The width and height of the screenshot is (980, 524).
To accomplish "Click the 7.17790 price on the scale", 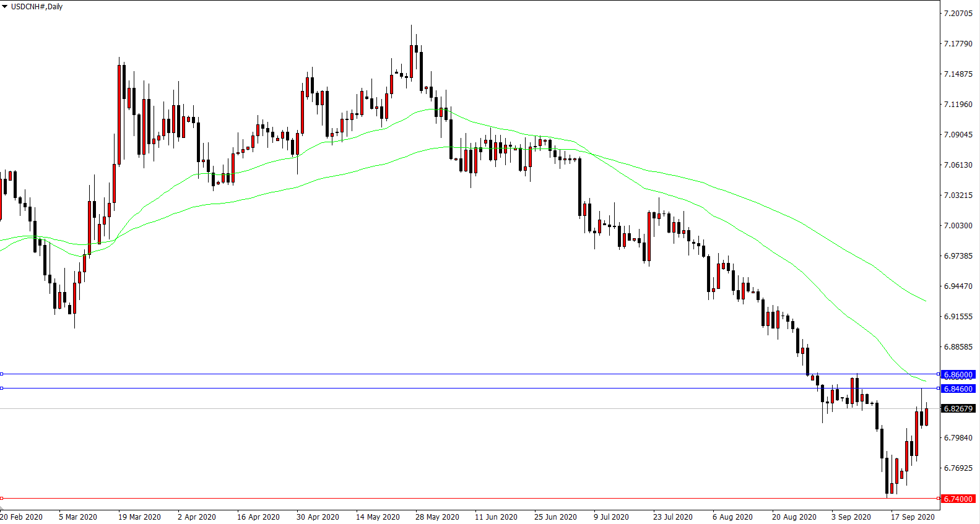I will coord(958,44).
